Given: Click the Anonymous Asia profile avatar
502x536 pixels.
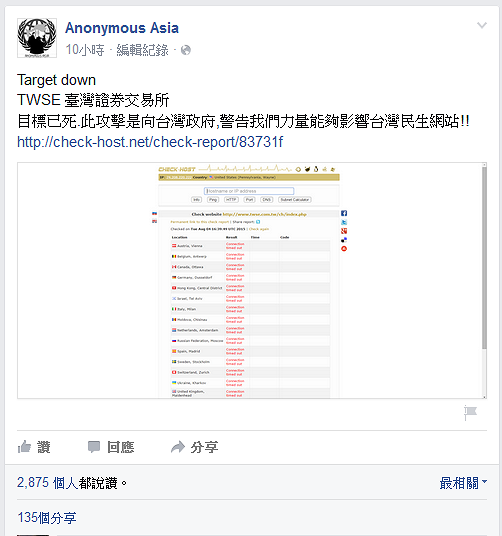Looking at the screenshot, I should point(37,38).
